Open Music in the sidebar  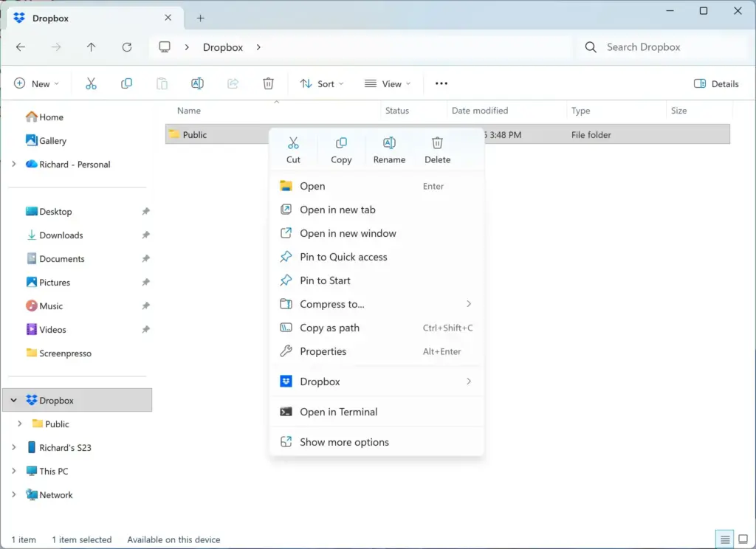pyautogui.click(x=51, y=306)
